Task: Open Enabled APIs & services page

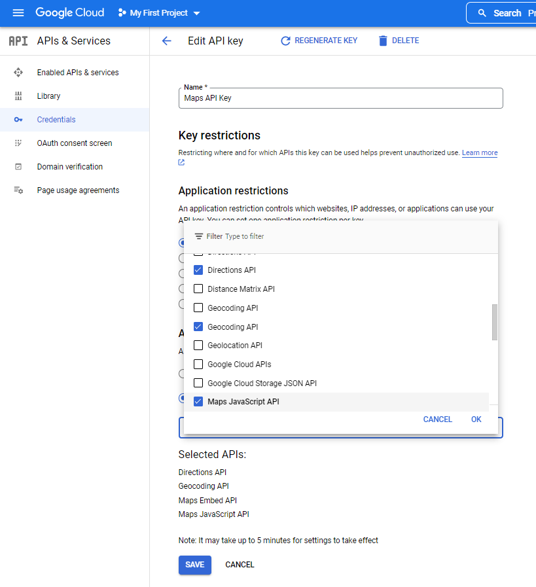Action: pos(78,72)
